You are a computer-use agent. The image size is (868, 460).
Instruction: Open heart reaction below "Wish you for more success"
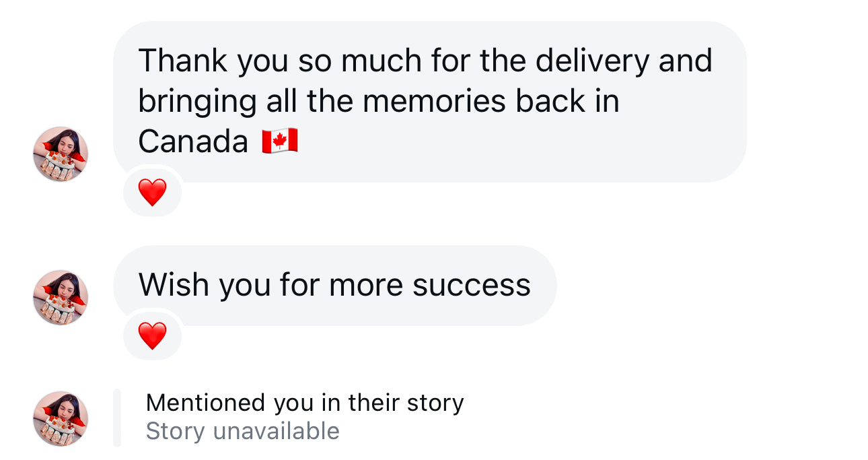click(153, 335)
